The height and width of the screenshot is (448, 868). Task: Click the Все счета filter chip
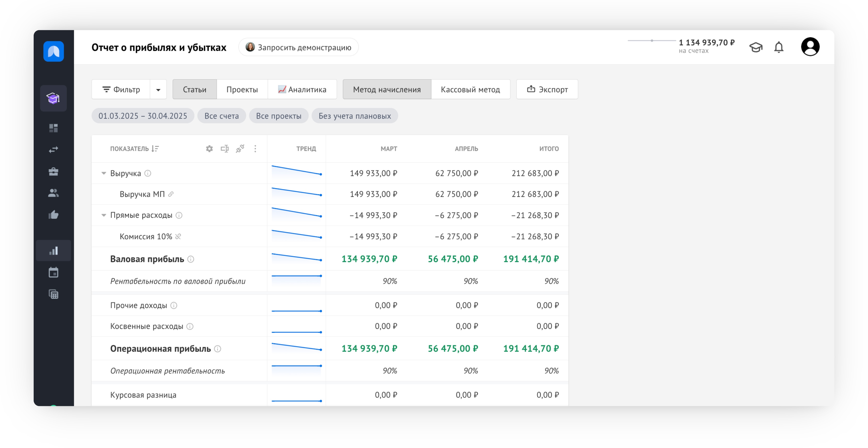pyautogui.click(x=221, y=116)
